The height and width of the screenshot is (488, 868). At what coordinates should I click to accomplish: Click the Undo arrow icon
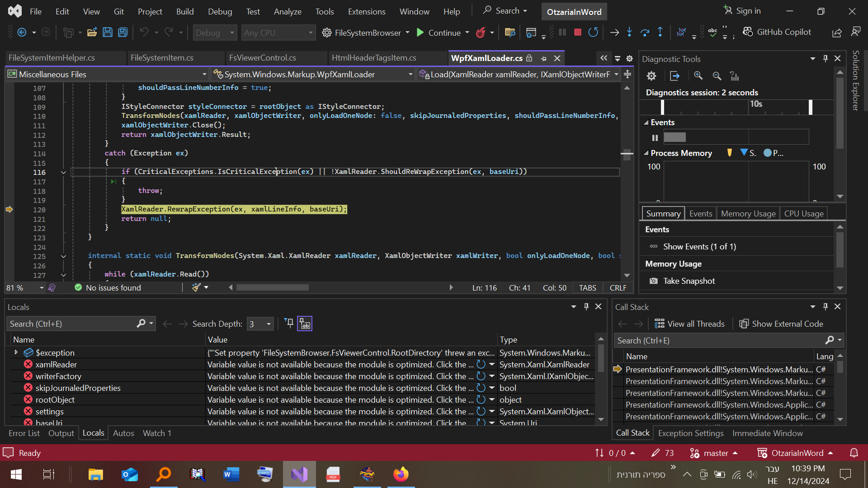pos(144,32)
